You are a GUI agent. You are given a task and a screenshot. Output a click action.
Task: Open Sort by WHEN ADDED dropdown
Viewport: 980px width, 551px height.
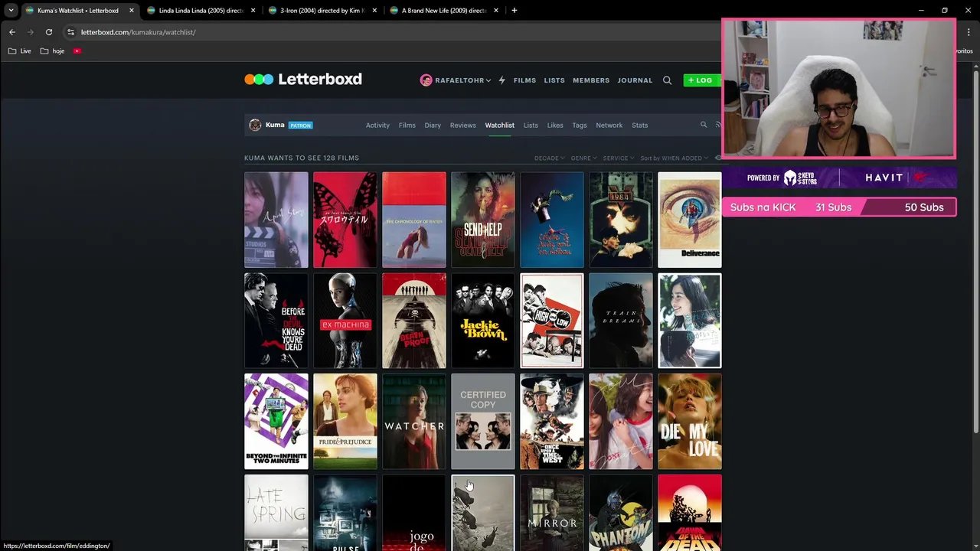tap(675, 158)
